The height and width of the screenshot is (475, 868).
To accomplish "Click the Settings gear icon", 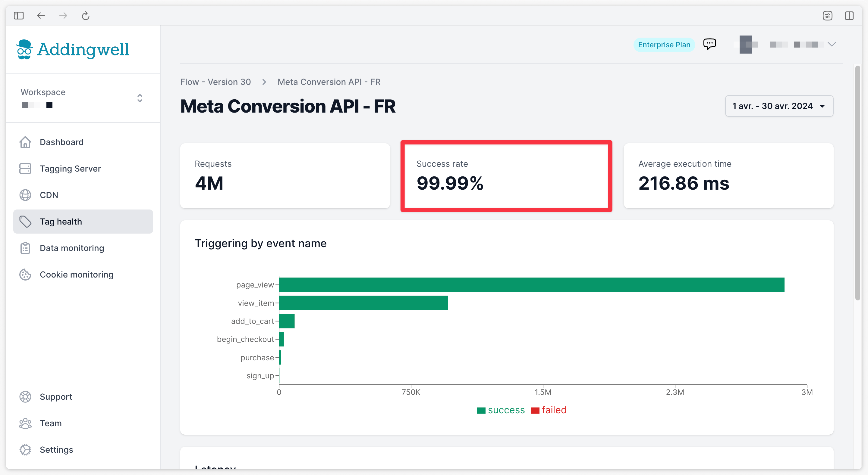I will point(25,450).
